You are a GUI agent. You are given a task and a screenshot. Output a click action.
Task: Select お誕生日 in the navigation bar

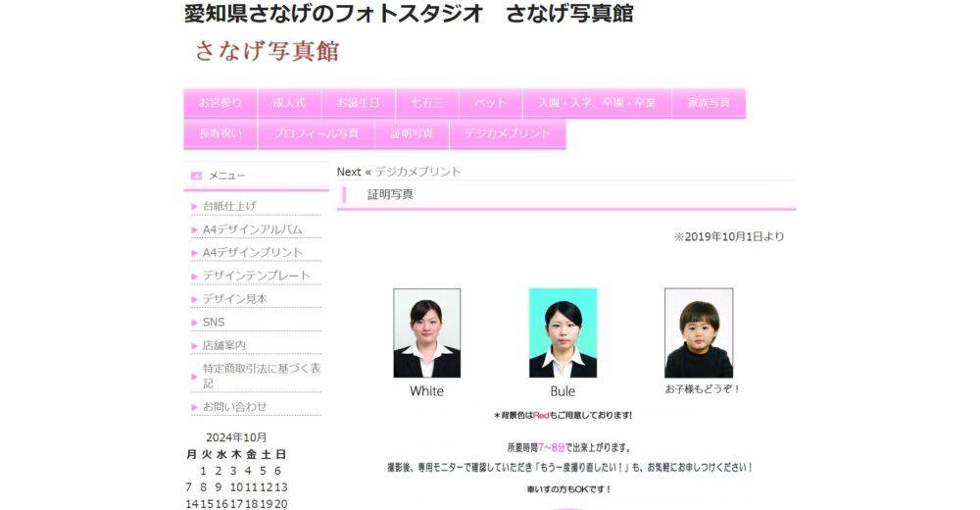point(358,103)
